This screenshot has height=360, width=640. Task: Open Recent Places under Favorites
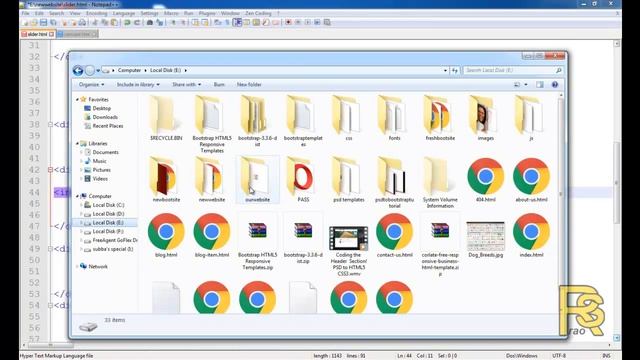pyautogui.click(x=104, y=126)
